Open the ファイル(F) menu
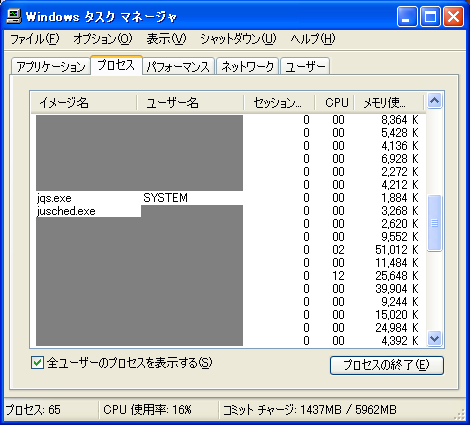Screen dimensions: 470x425 [35, 39]
